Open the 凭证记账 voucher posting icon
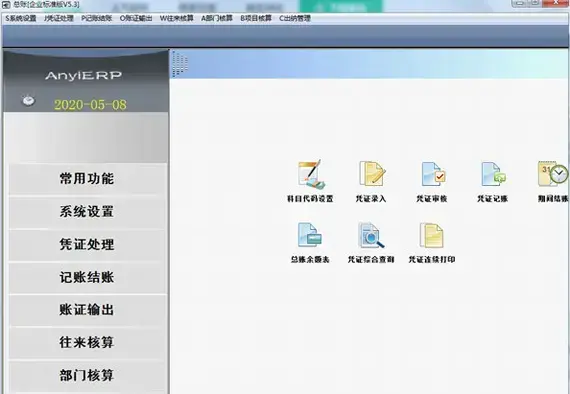This screenshot has height=394, width=570. point(493,174)
